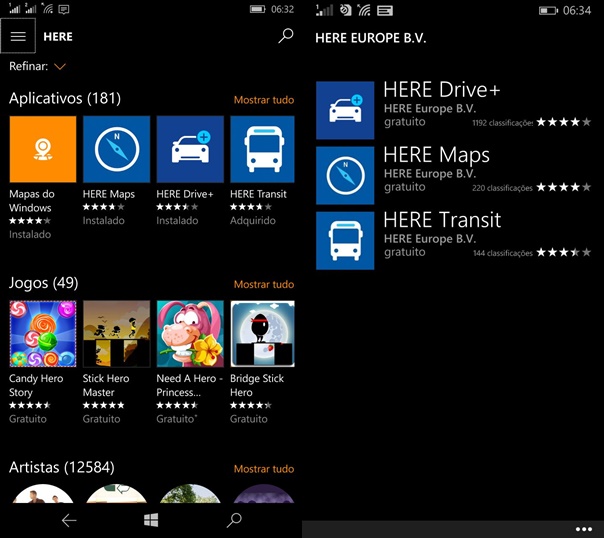Tap the search magnifier in the Store header
The width and height of the screenshot is (604, 538).
[286, 36]
